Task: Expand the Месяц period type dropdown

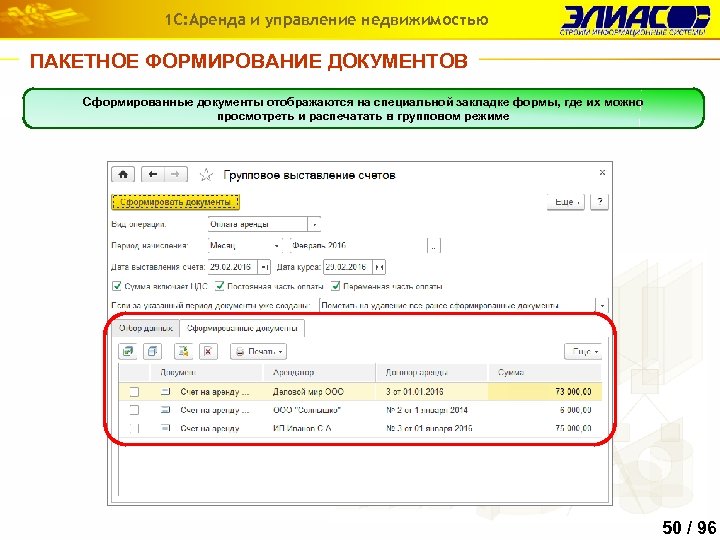Action: point(276,246)
